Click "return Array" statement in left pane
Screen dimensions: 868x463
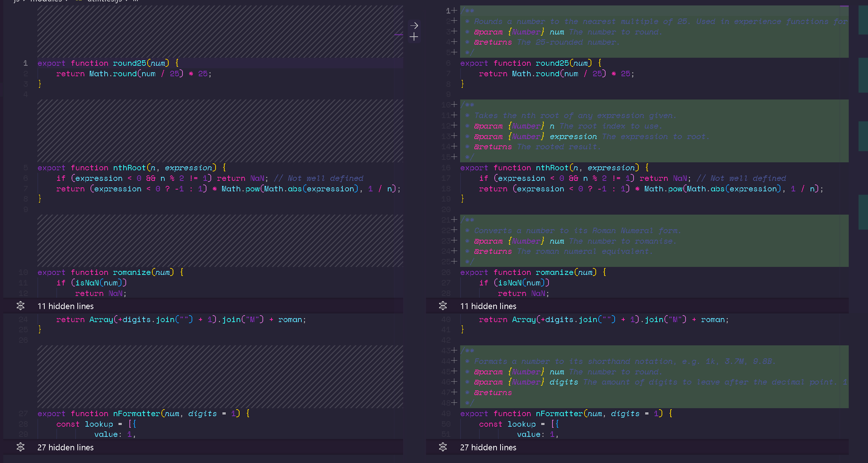click(x=85, y=320)
